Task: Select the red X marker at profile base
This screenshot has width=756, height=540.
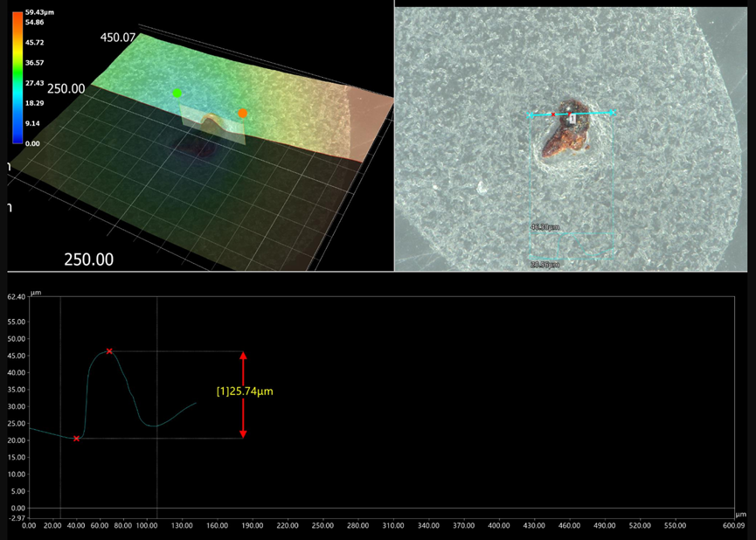Action: (76, 439)
